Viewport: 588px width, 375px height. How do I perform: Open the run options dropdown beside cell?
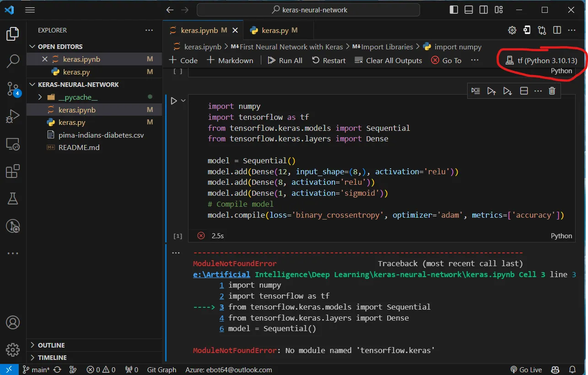(x=183, y=101)
